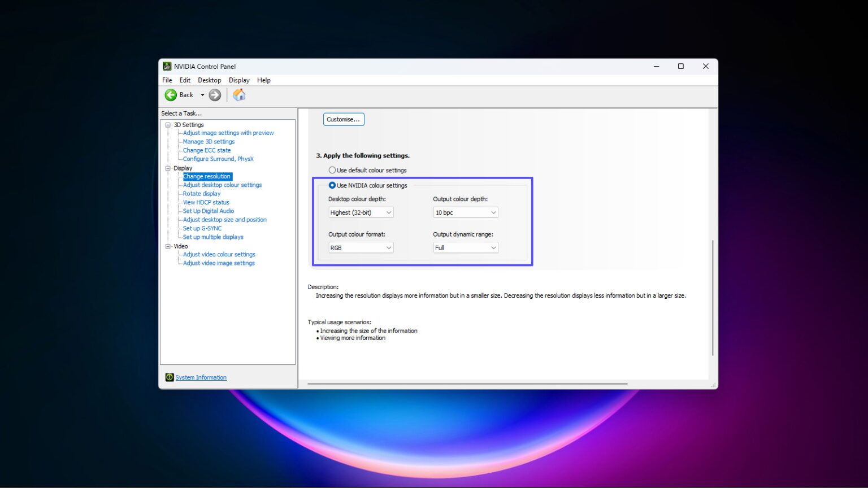
Task: Click the System Information icon
Action: (x=169, y=377)
